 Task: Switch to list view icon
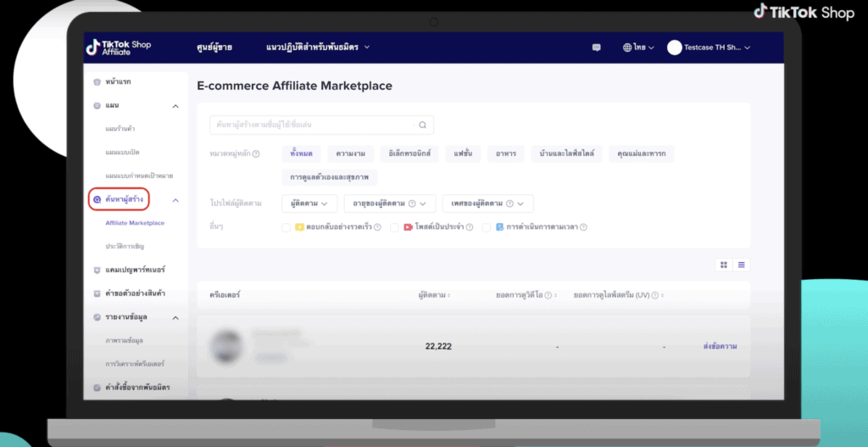[741, 265]
